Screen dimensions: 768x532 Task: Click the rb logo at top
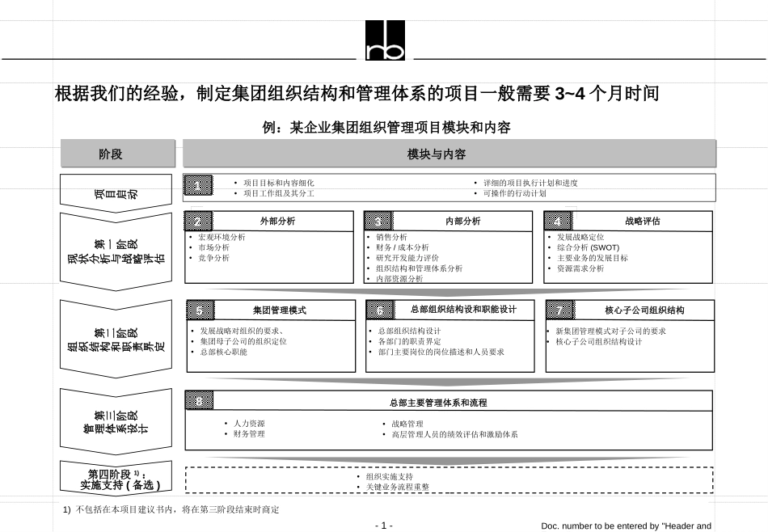click(x=385, y=40)
